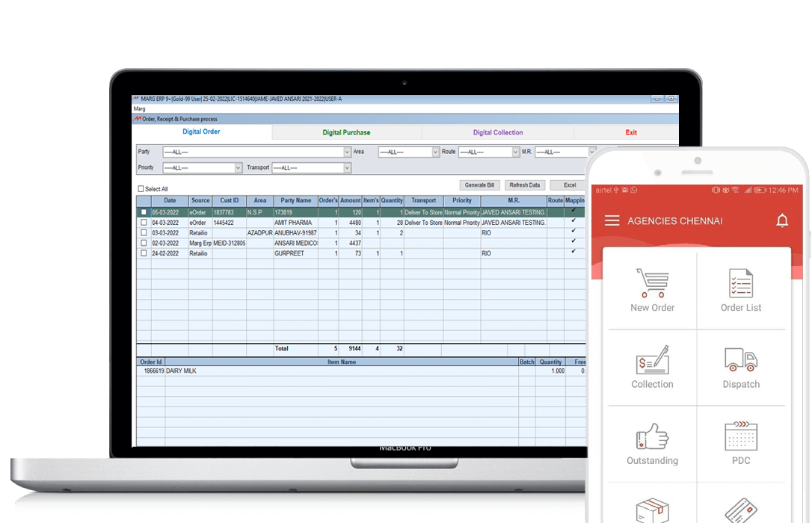Expand the Party dropdown
Viewport: 812px width, 523px height.
point(346,152)
